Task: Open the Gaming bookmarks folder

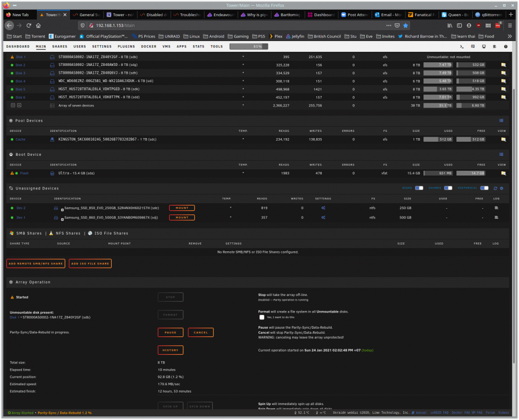Action: tap(238, 36)
